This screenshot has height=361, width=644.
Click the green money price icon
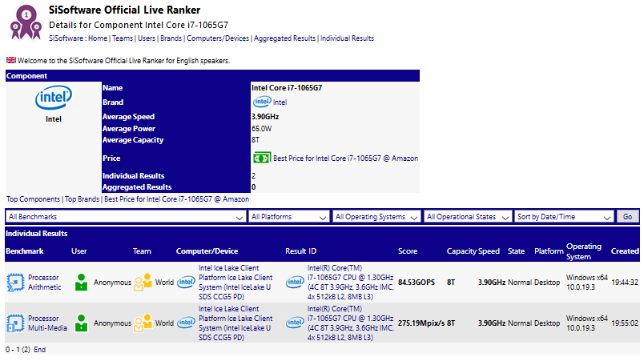point(261,158)
